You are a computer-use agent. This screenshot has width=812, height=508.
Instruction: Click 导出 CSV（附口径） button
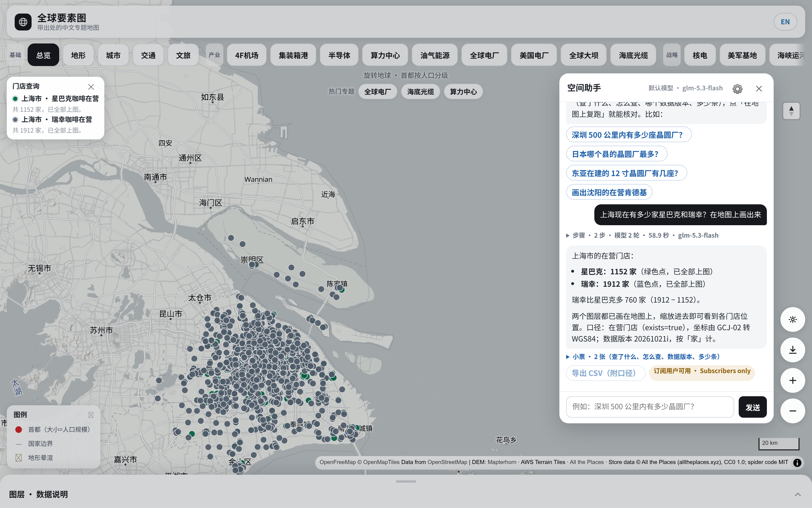[606, 373]
